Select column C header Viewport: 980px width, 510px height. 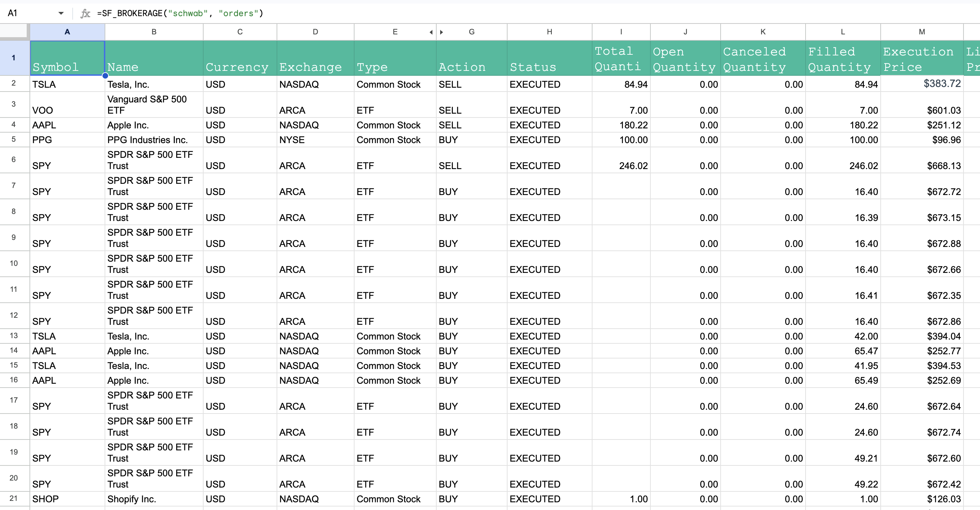[x=240, y=32]
